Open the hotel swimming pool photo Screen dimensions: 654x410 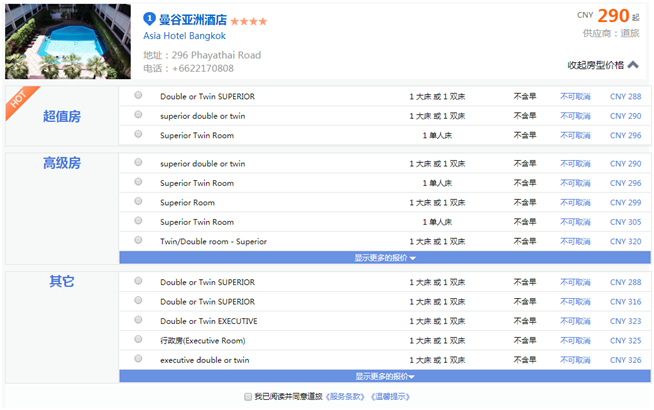pyautogui.click(x=68, y=41)
